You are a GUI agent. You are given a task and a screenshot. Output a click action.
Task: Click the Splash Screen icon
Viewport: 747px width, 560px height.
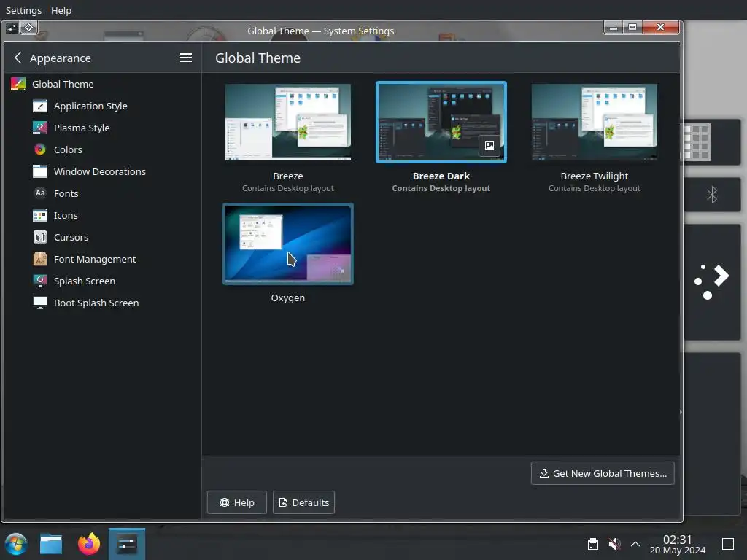(40, 281)
